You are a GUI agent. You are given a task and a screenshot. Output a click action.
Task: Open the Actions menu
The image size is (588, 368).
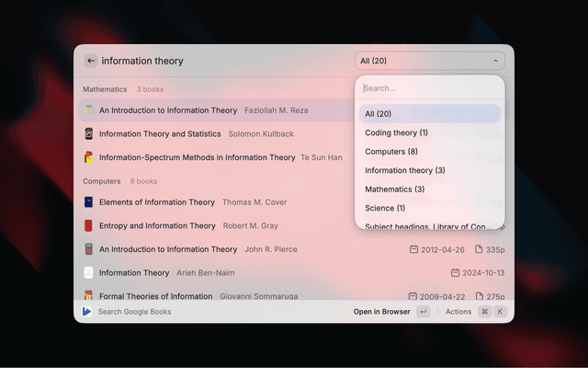[458, 312]
